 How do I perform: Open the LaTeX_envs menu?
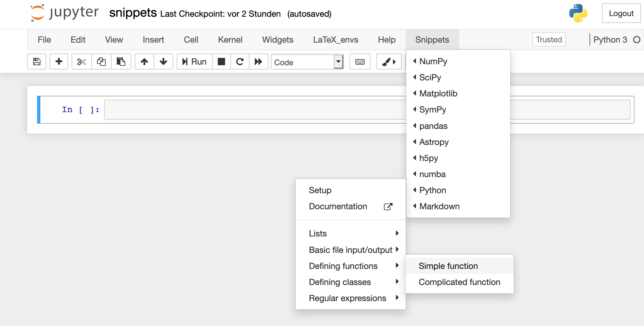(335, 40)
